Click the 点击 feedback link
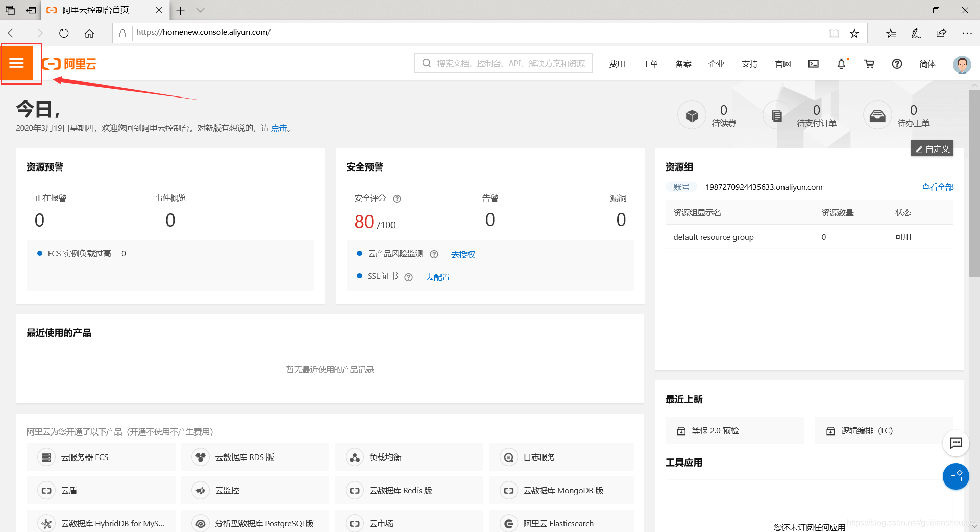The image size is (980, 532). point(279,128)
